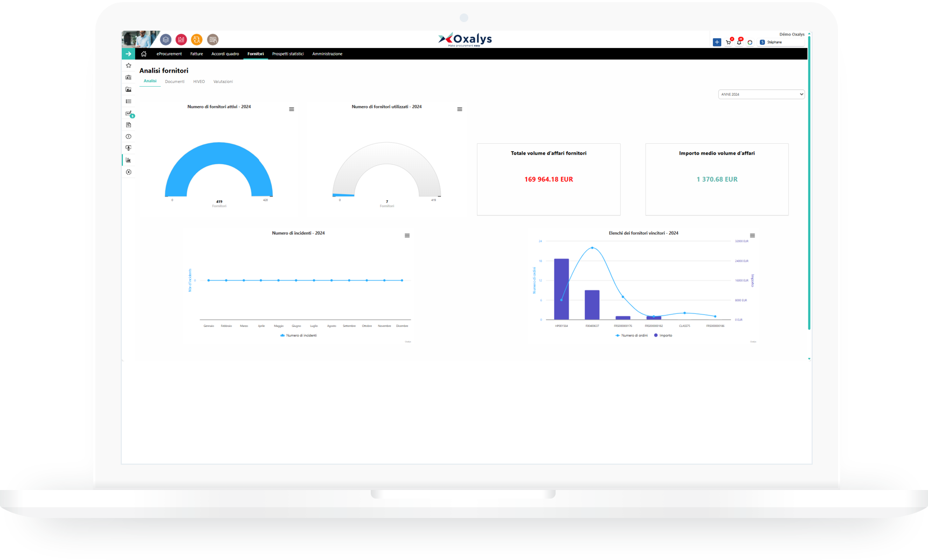Open signature icon with badge in sidebar
The height and width of the screenshot is (560, 928).
(129, 114)
